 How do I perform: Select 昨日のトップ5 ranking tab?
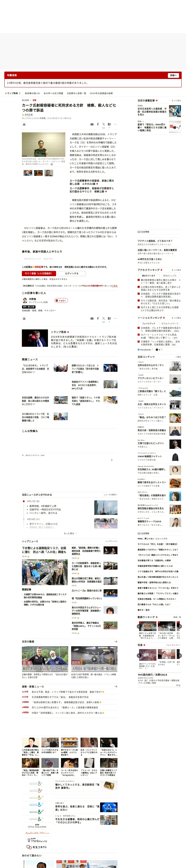[170, 276]
